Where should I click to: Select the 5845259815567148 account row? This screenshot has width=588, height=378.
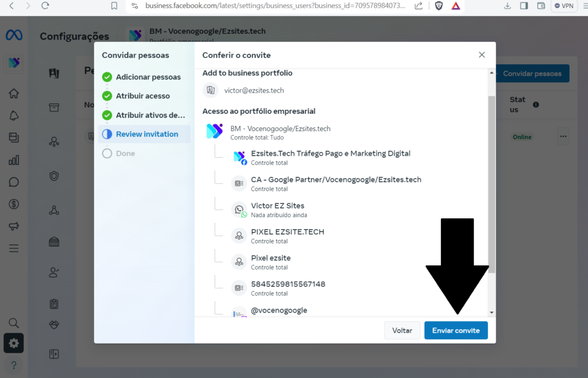[x=278, y=288]
